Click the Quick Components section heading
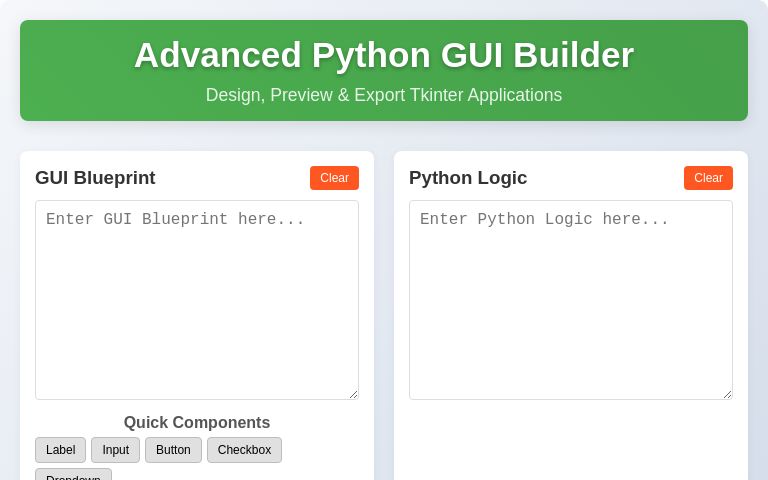This screenshot has height=480, width=768. pos(197,423)
